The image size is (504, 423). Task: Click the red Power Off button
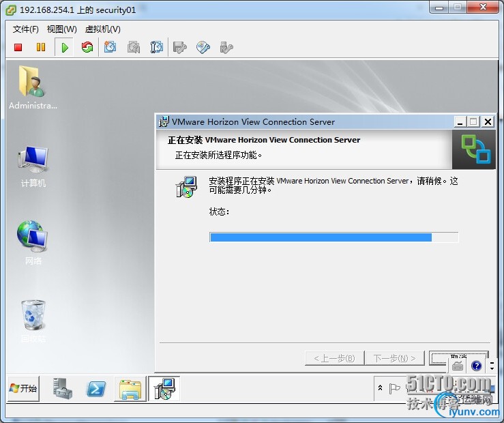click(x=18, y=48)
